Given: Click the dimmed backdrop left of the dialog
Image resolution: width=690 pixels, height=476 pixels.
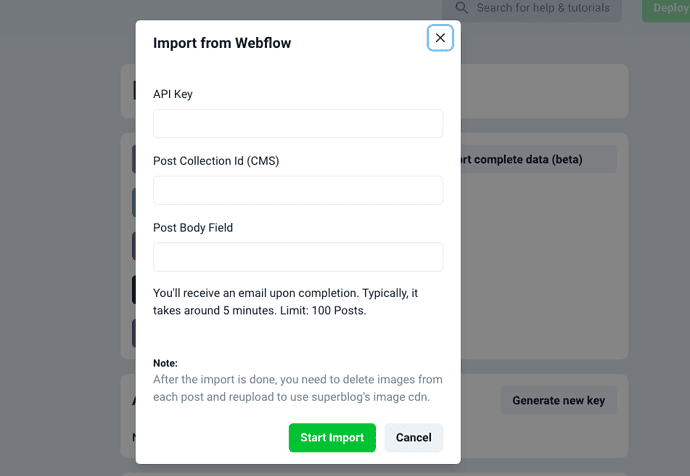Looking at the screenshot, I should click(x=60, y=250).
